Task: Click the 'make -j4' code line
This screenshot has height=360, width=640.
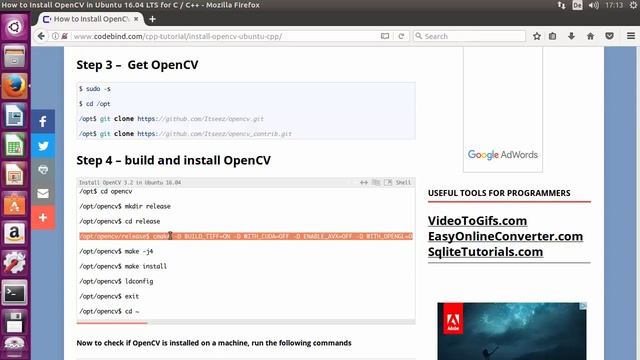Action: click(116, 251)
